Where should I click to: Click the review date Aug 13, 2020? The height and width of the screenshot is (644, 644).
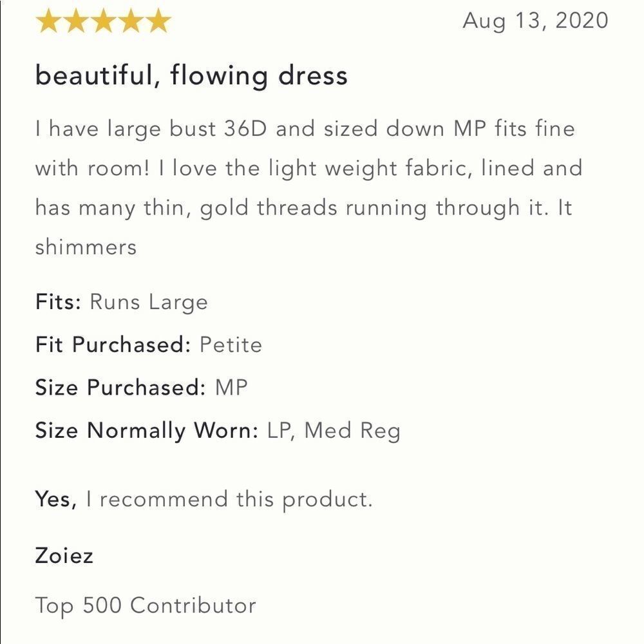pyautogui.click(x=535, y=21)
